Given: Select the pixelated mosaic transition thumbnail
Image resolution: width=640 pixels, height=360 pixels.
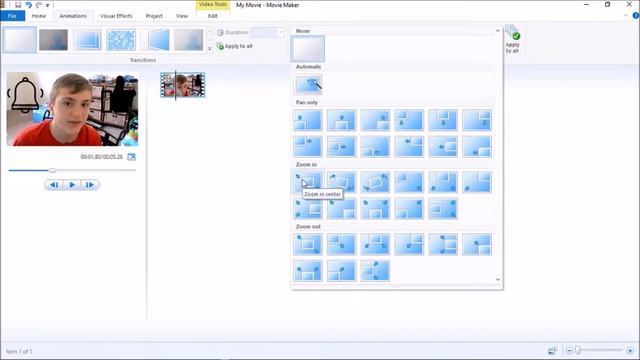Looking at the screenshot, I should 121,40.
